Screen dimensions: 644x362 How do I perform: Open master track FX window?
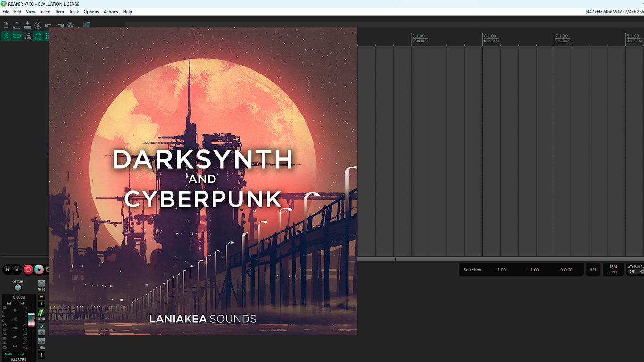click(x=41, y=326)
